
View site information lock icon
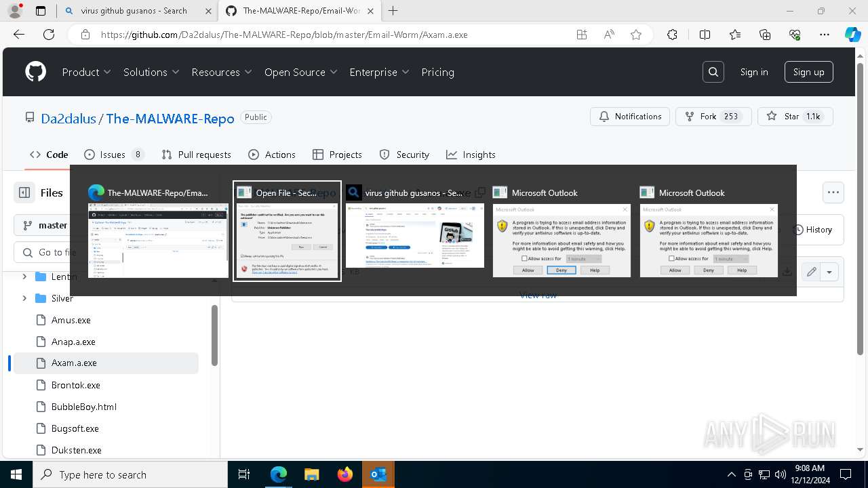[85, 35]
